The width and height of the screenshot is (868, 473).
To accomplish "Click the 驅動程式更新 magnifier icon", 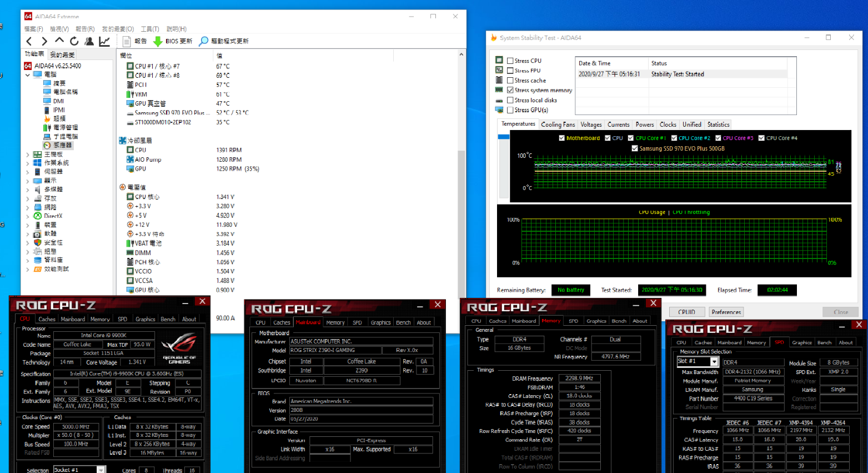I will 204,41.
